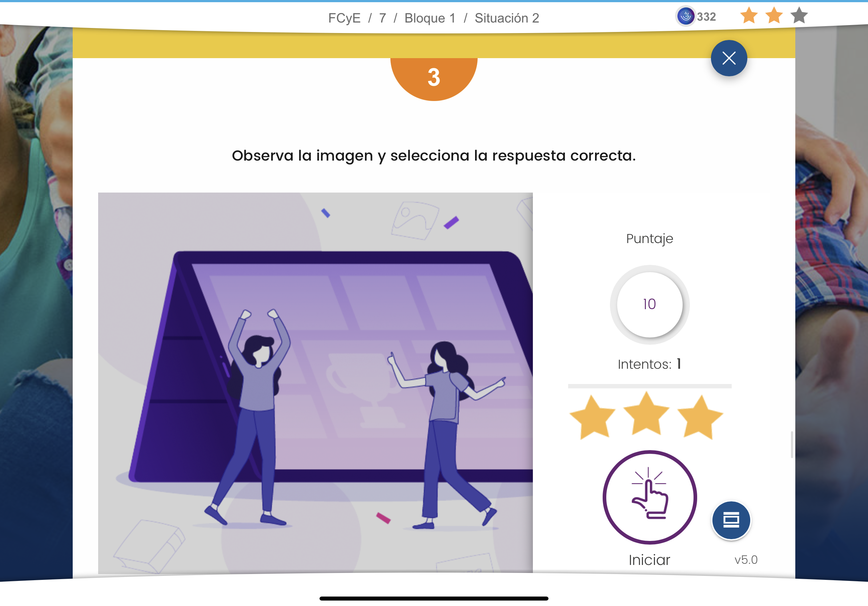This screenshot has width=868, height=606.
Task: Click the celebrating girls illustration
Action: point(315,383)
